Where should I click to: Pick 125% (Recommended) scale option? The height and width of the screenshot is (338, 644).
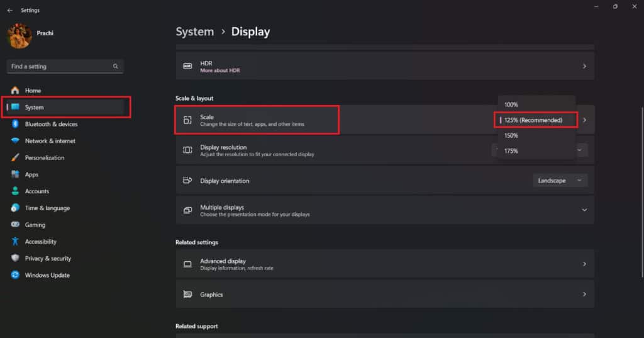click(533, 120)
